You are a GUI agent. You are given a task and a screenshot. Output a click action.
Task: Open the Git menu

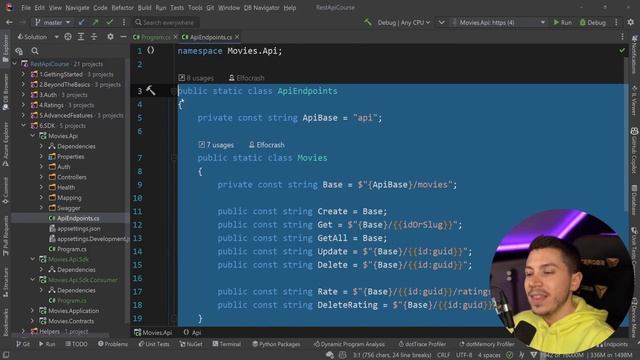(210, 8)
